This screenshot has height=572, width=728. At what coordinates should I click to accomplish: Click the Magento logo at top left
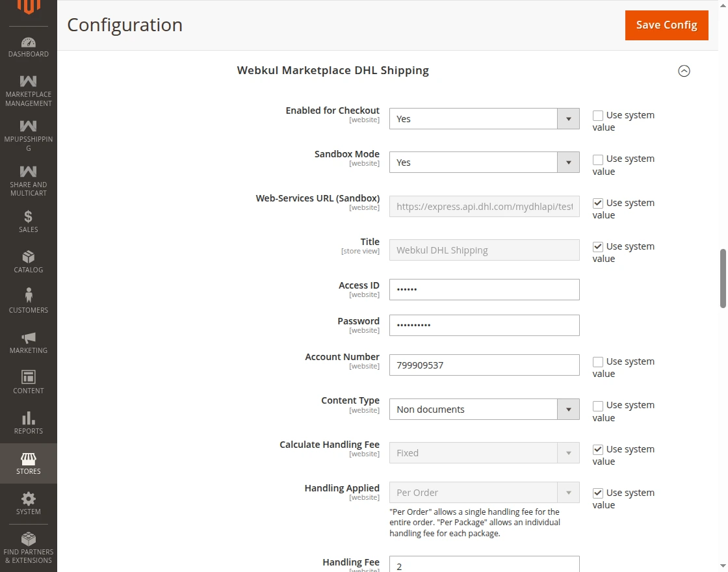click(x=29, y=6)
